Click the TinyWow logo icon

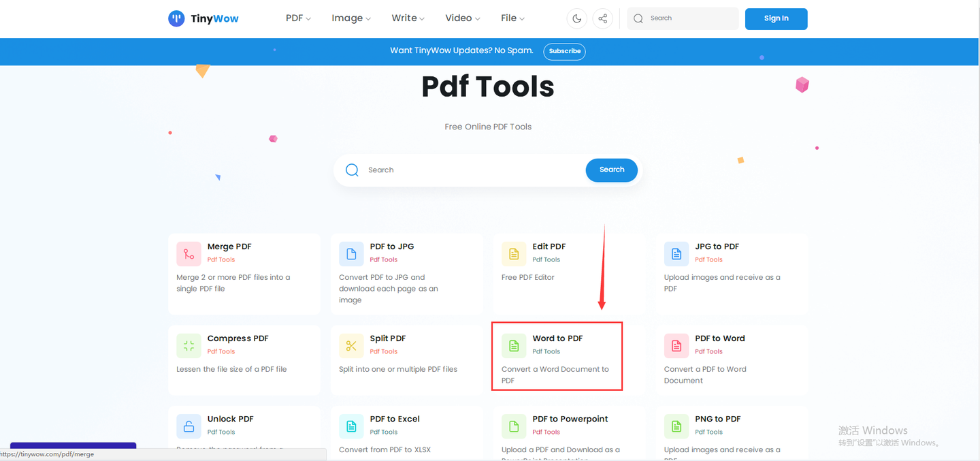coord(176,18)
